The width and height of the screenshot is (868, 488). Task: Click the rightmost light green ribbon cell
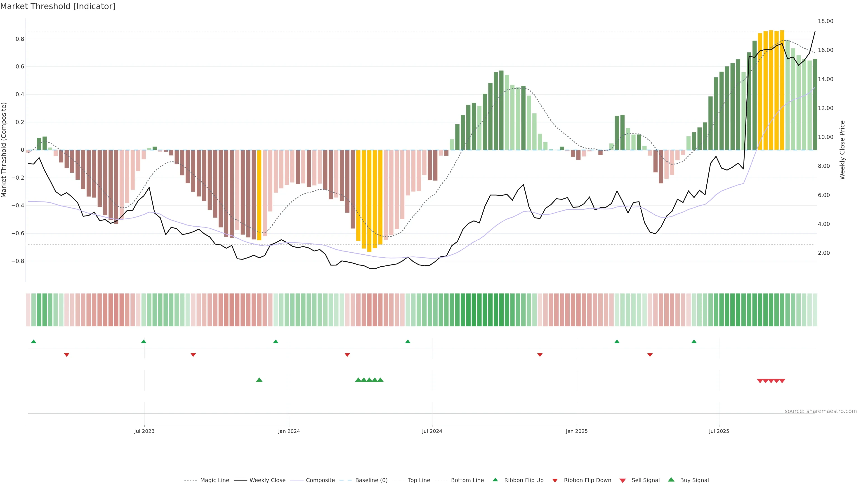[x=815, y=310]
